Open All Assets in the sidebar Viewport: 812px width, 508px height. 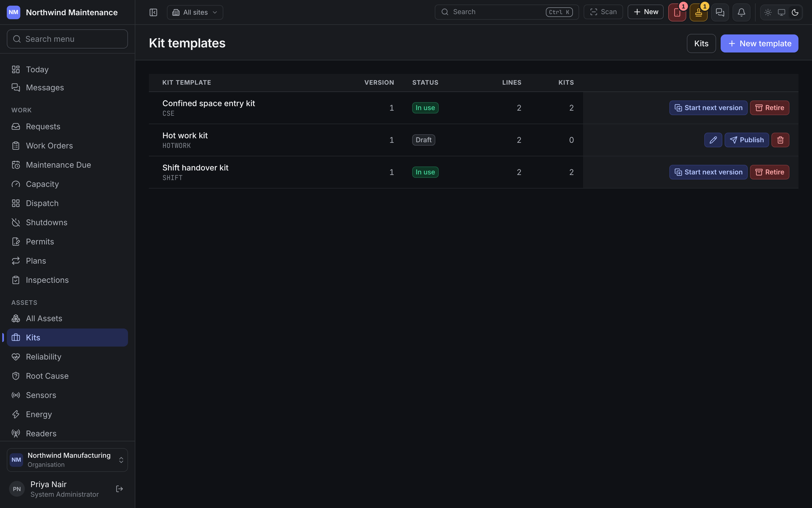(x=67, y=319)
